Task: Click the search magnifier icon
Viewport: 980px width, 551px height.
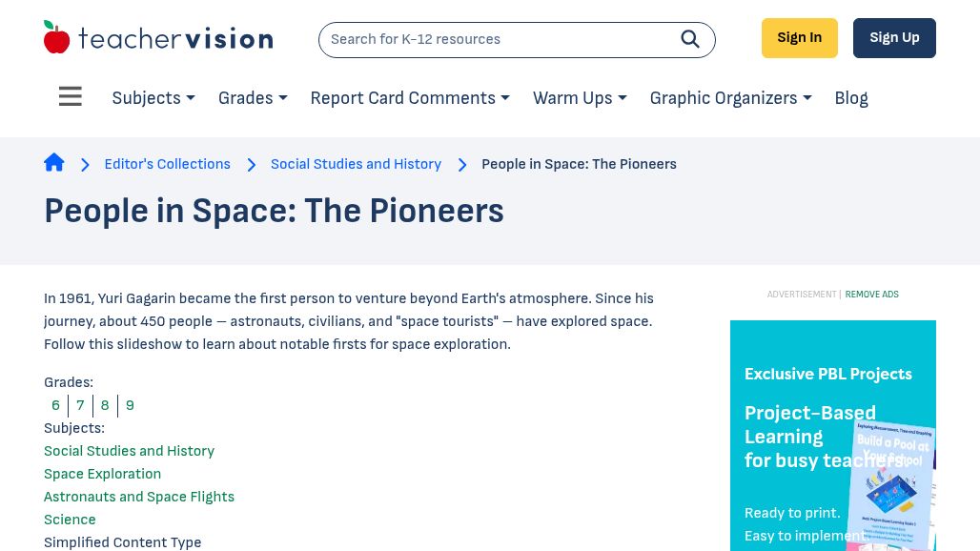Action: click(690, 39)
